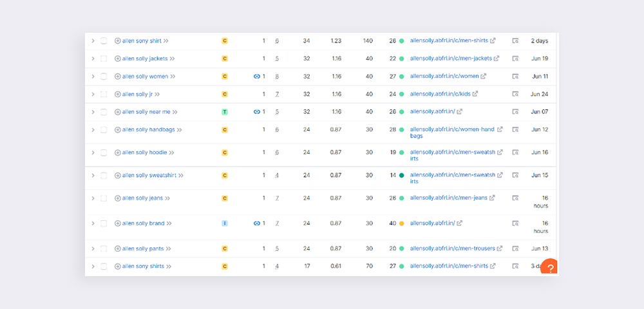Click plus icon beside allen solly jackets
This screenshot has width=644, height=309.
click(117, 59)
